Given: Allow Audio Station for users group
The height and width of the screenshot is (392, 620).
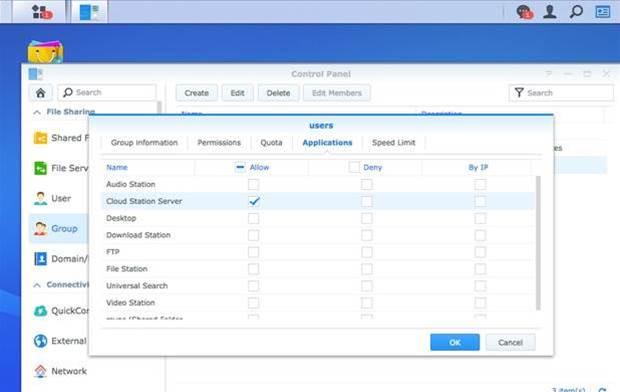Looking at the screenshot, I should 253,184.
